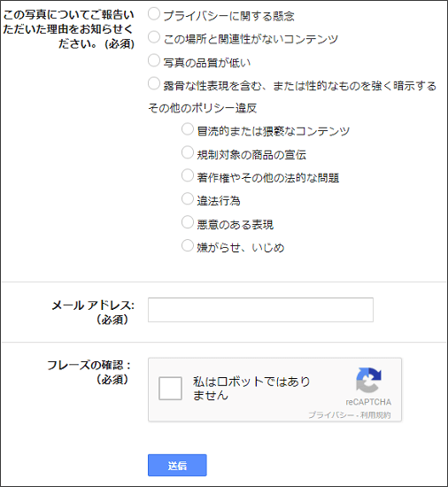Click the reCAPTCHA text label

pyautogui.click(x=368, y=402)
